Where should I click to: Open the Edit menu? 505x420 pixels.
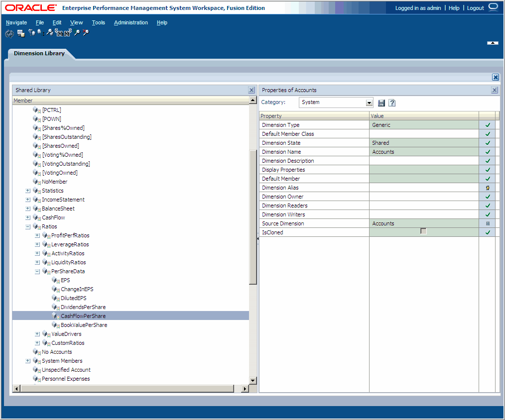point(57,22)
